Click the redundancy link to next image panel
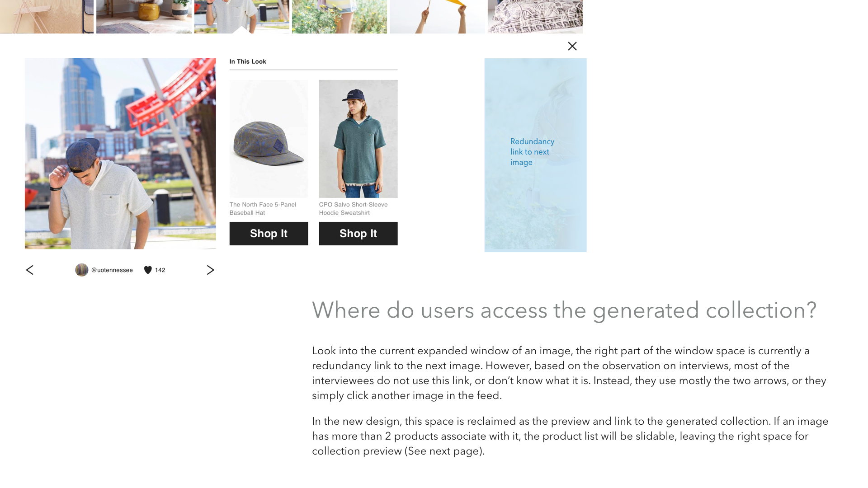 click(535, 155)
